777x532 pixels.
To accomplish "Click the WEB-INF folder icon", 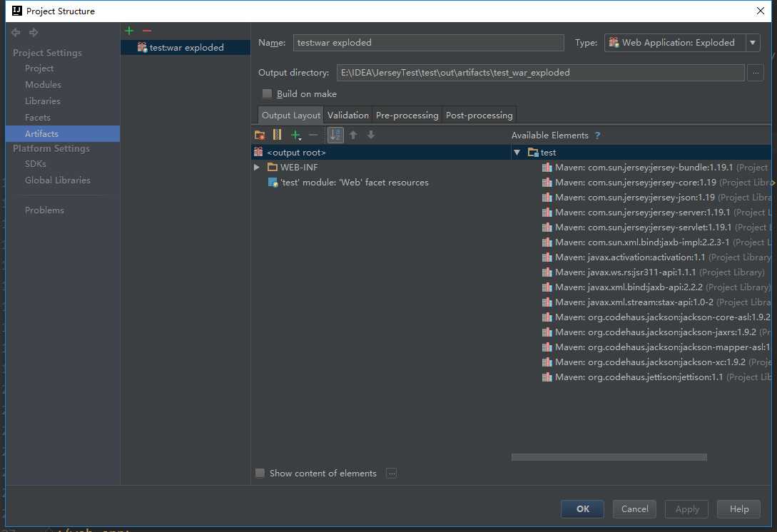I will coord(272,167).
